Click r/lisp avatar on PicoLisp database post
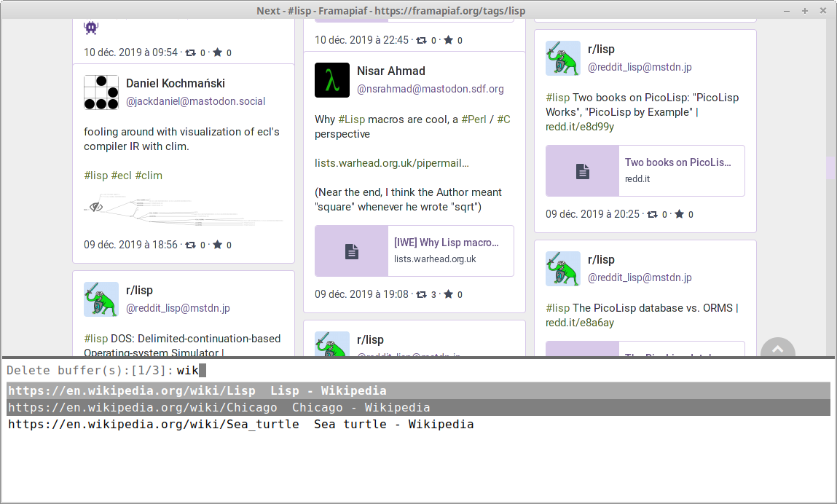 pos(562,269)
